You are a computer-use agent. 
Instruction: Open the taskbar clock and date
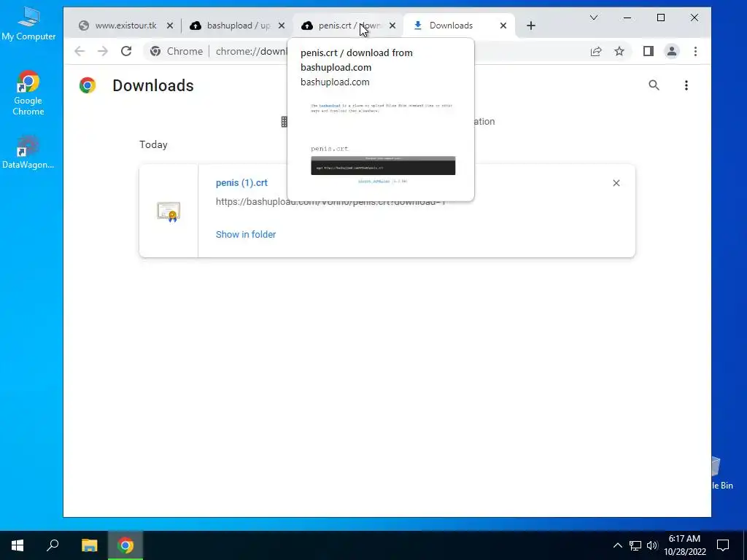coord(684,545)
